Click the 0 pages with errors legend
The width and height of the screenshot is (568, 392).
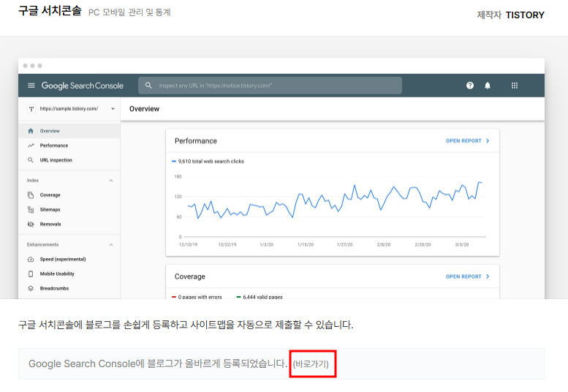click(x=197, y=297)
